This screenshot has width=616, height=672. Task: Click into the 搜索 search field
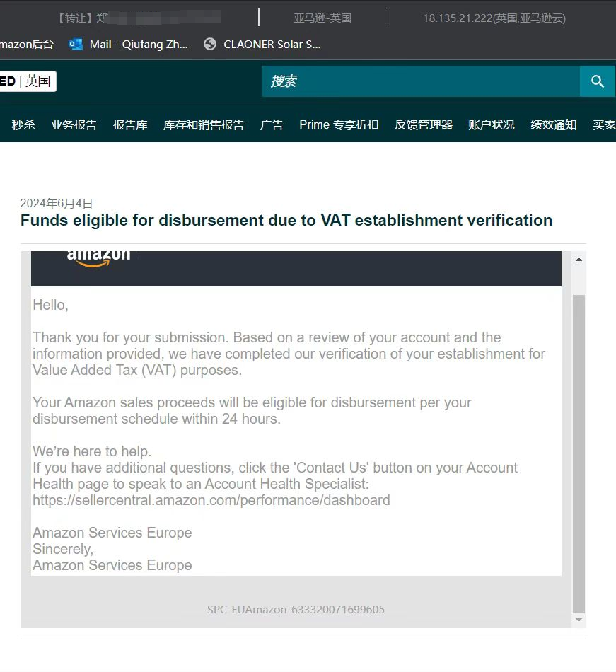click(x=420, y=81)
